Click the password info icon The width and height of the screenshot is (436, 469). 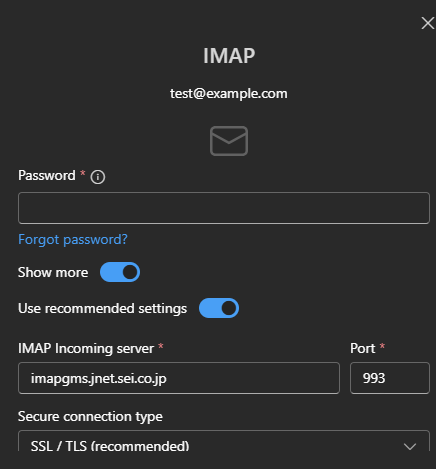[x=98, y=177]
